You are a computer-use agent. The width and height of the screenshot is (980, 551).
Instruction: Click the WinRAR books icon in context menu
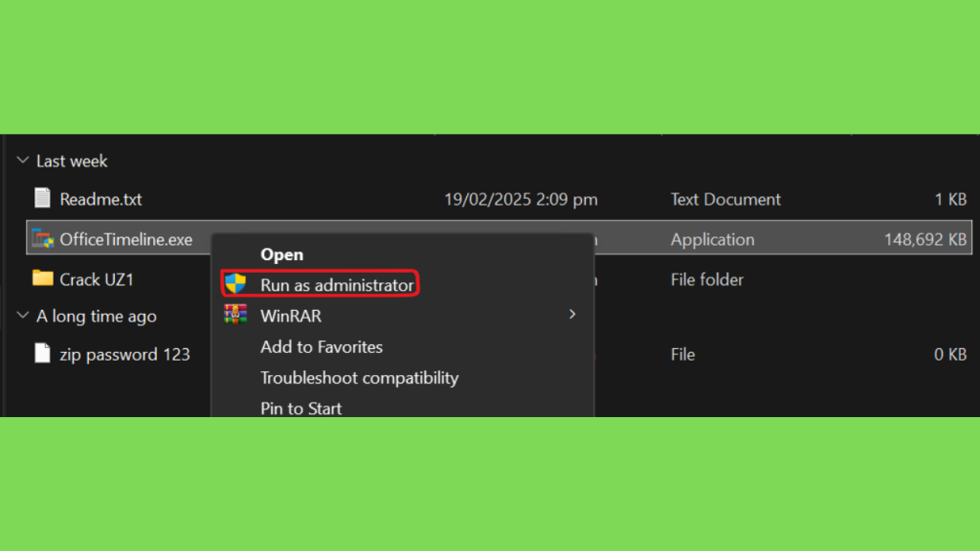[x=235, y=314]
